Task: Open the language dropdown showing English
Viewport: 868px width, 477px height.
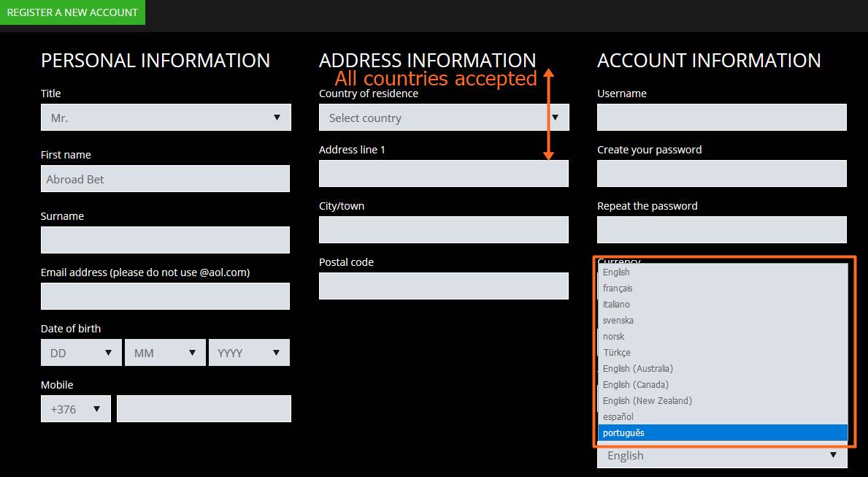Action: tap(722, 456)
